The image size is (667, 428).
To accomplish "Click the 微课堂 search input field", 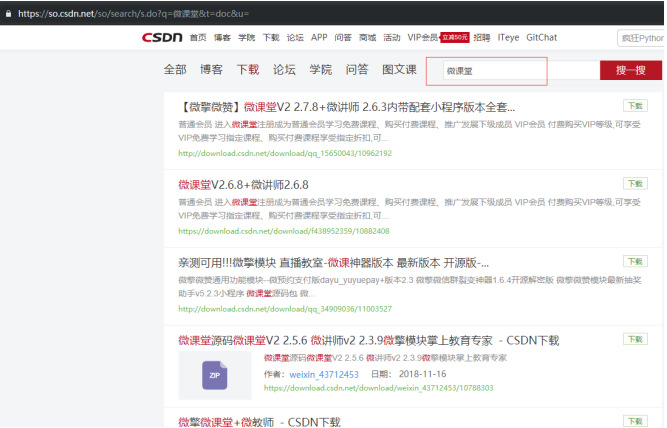I will (521, 71).
